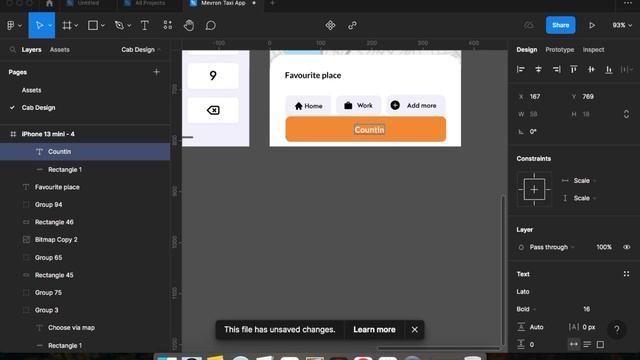
Task: Add a new page with plus icon
Action: (156, 72)
